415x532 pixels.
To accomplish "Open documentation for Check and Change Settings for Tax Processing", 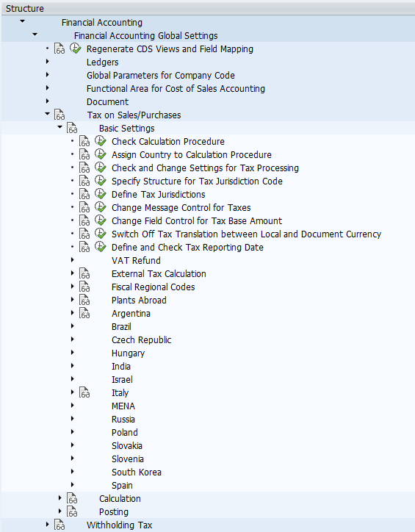I will pyautogui.click(x=84, y=168).
